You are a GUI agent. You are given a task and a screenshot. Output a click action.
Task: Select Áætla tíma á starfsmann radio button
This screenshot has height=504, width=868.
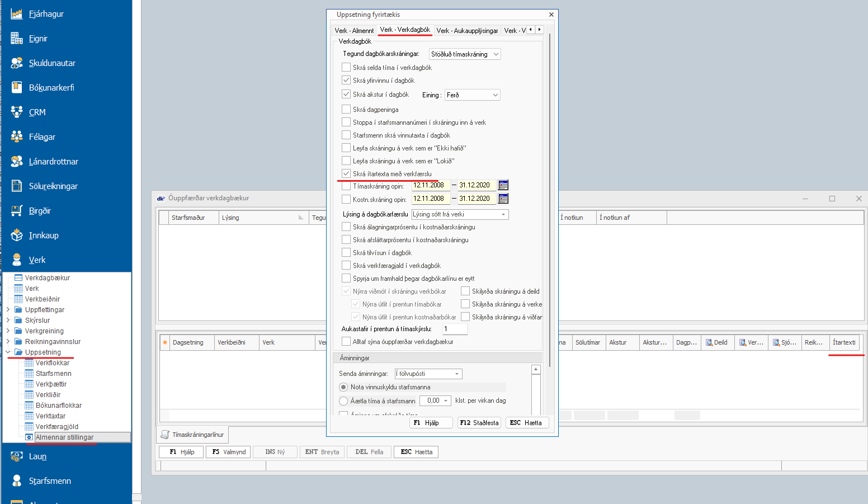(343, 401)
